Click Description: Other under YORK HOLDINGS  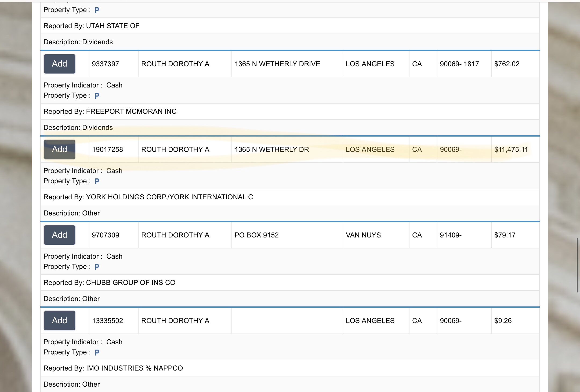click(x=72, y=213)
